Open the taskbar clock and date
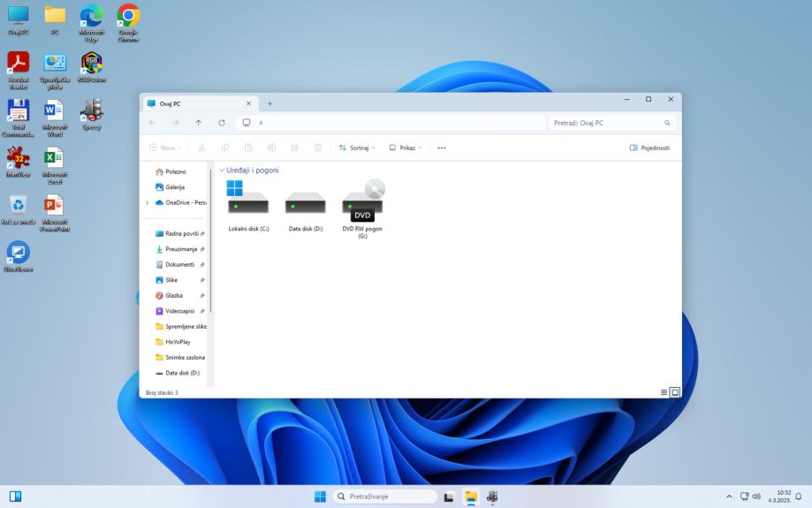This screenshot has height=508, width=812. click(x=778, y=497)
